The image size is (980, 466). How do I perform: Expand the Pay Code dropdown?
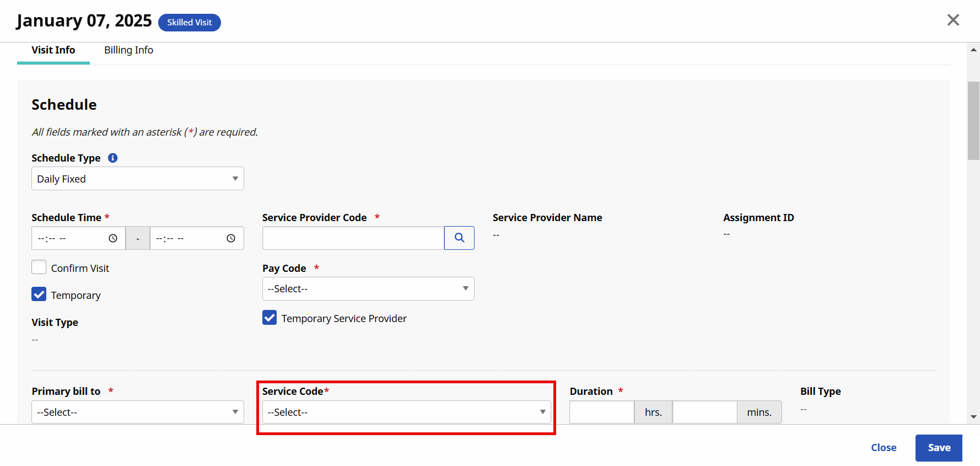[x=368, y=289]
